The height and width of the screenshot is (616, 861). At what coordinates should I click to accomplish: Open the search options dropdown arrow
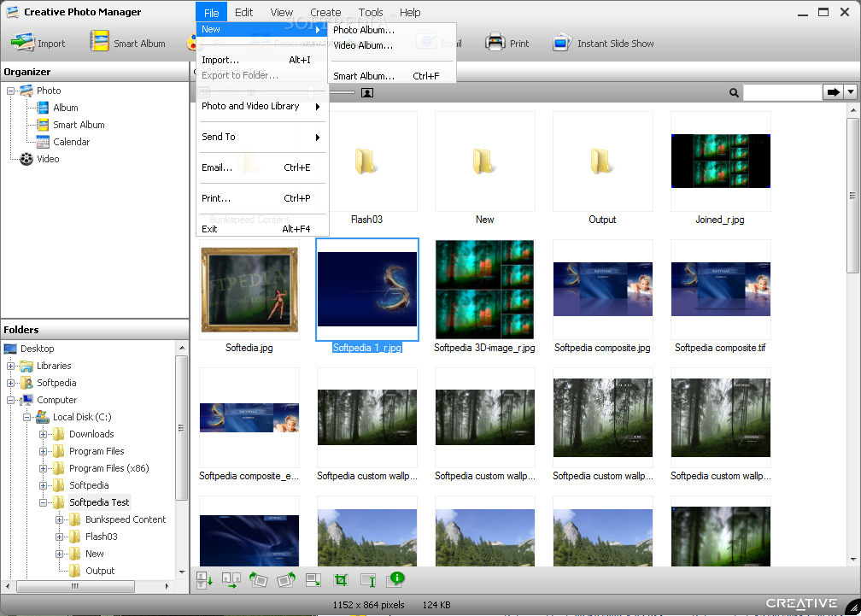click(x=851, y=92)
